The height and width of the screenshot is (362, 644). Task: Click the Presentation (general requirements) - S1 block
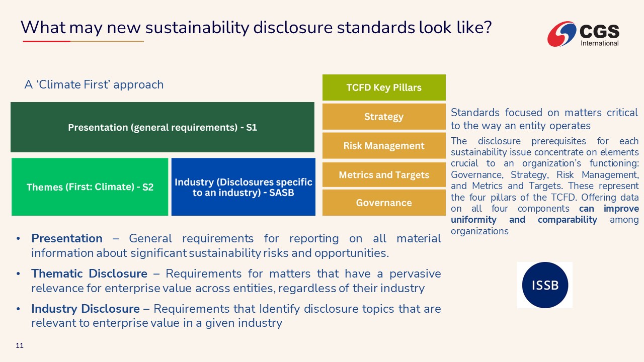tap(163, 127)
